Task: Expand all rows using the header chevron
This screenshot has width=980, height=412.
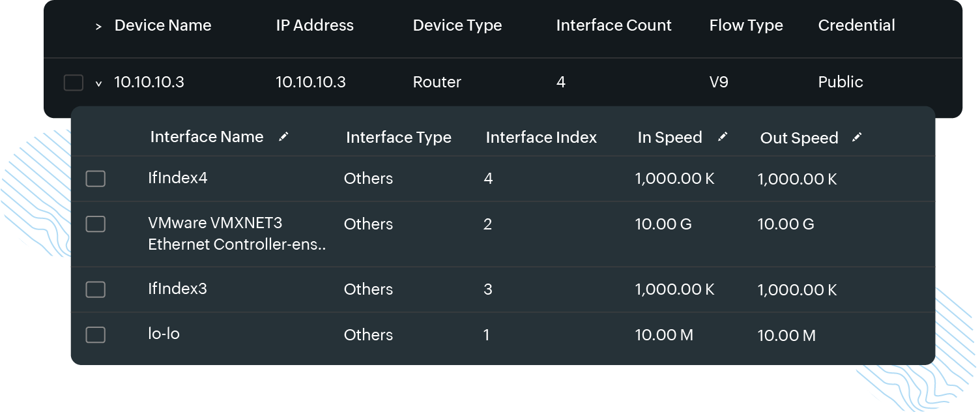Action: (x=98, y=25)
